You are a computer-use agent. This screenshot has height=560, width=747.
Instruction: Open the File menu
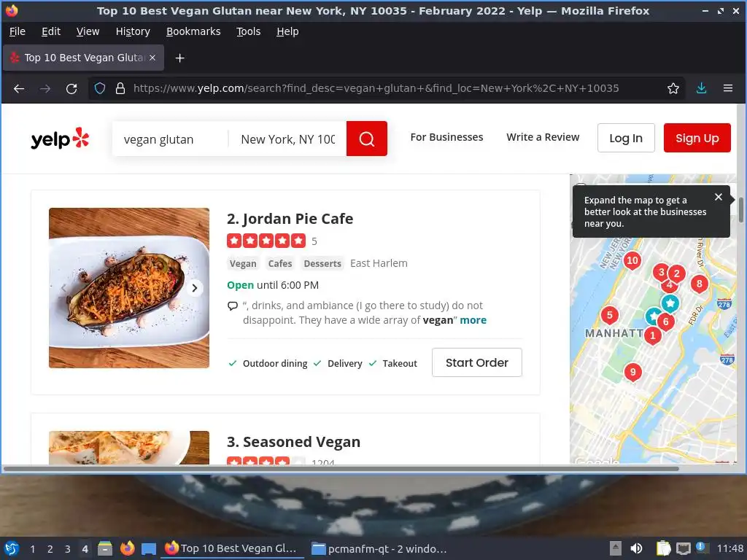18,31
